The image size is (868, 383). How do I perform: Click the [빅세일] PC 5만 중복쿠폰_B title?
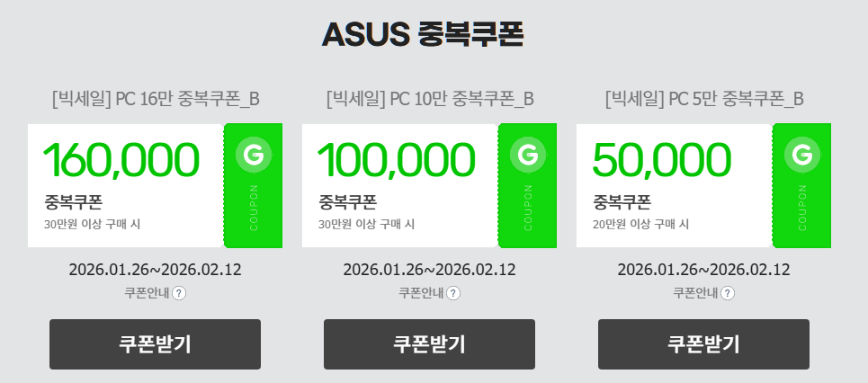[704, 98]
